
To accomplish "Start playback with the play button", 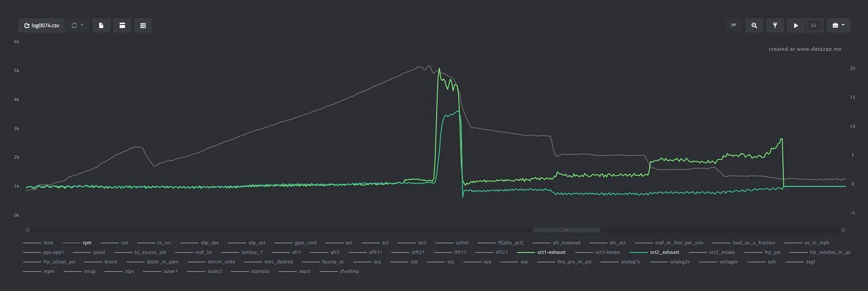I will [x=796, y=26].
